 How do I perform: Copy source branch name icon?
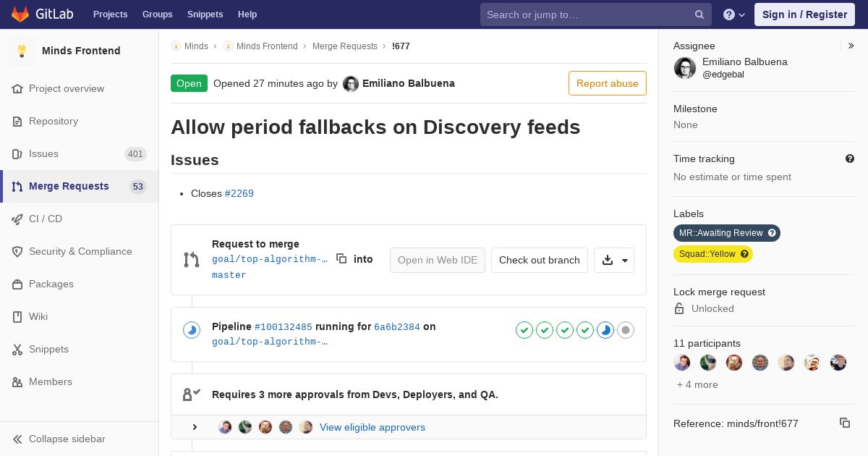[x=341, y=258]
